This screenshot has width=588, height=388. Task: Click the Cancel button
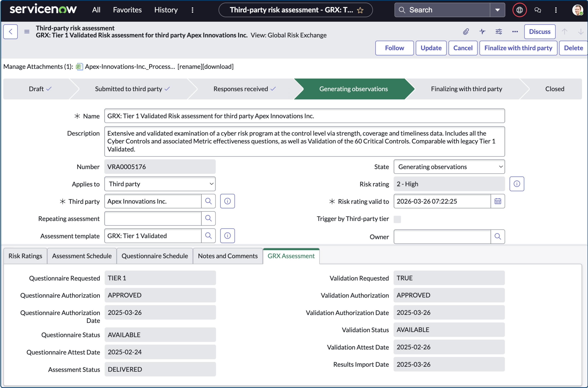[x=463, y=48]
